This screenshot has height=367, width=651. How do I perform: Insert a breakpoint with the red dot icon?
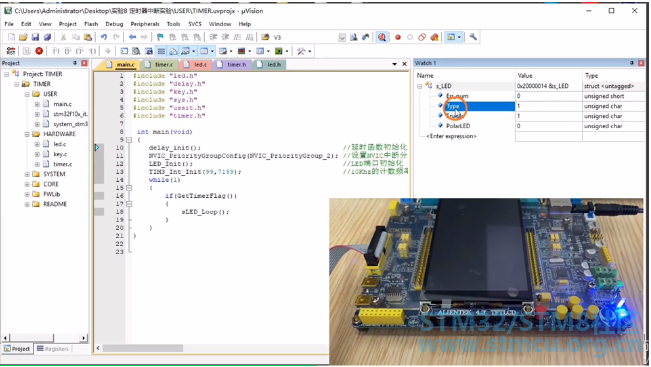coord(398,37)
